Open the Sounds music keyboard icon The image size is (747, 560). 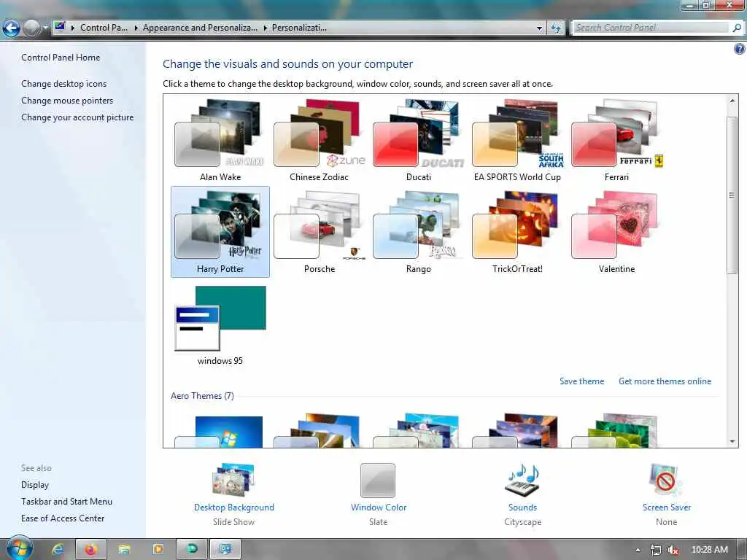click(x=522, y=480)
